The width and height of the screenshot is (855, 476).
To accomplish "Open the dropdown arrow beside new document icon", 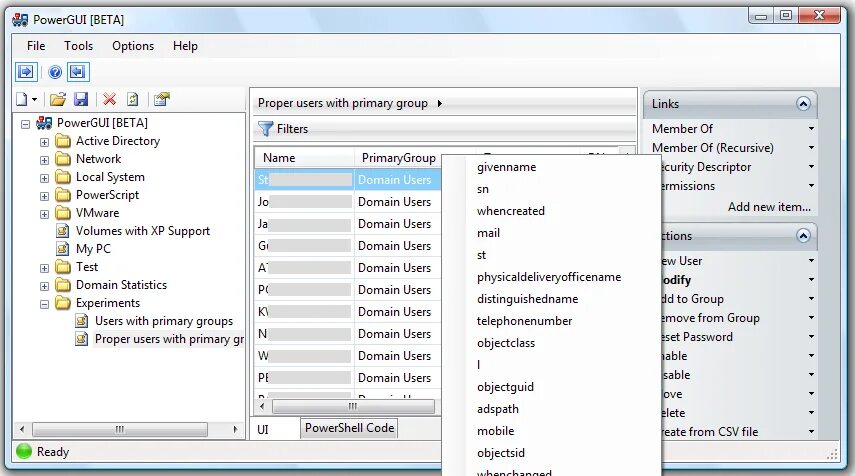I will [x=34, y=99].
